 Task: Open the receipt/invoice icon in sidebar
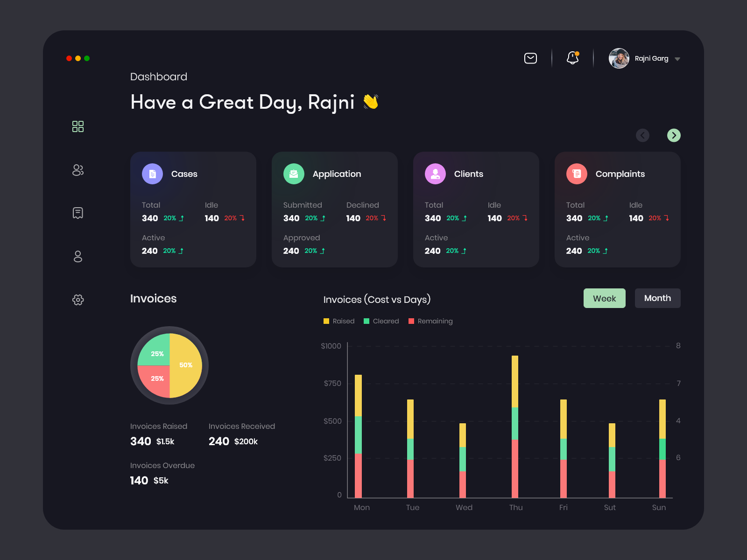(x=78, y=213)
